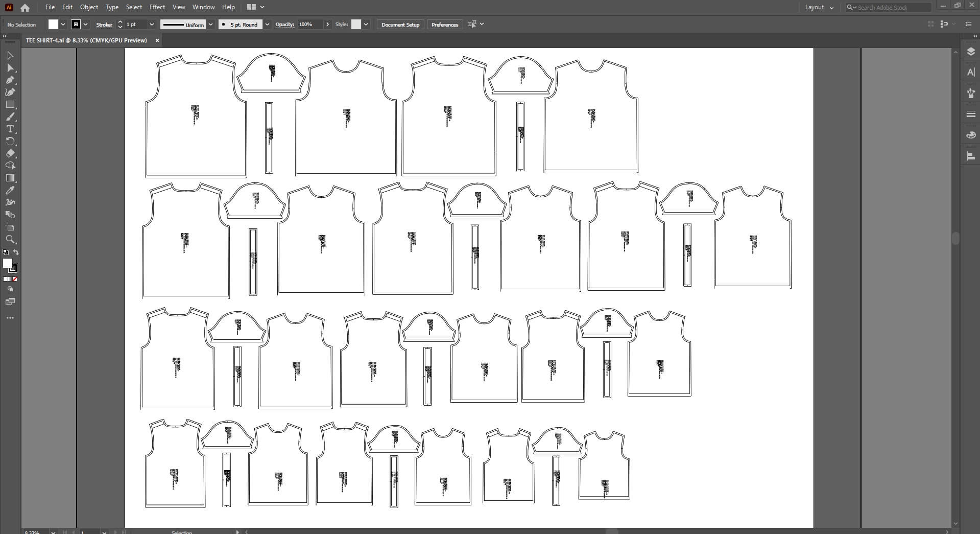Set fill to None

pos(15,279)
